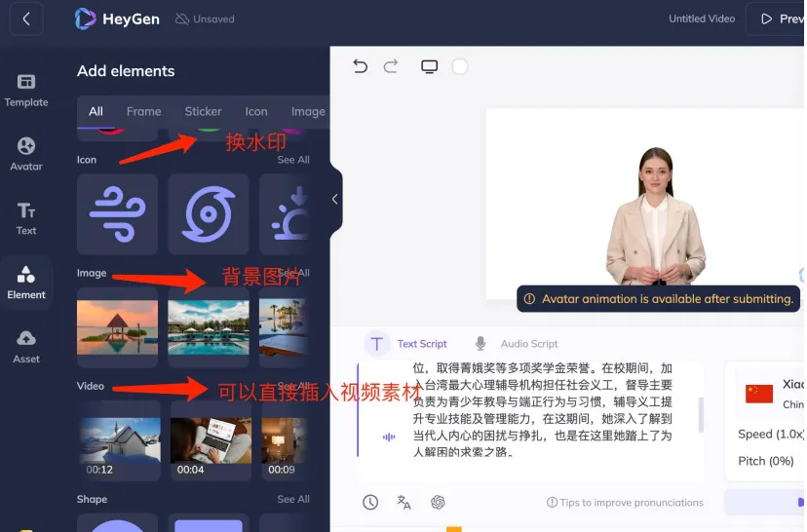Click into the Chinese script text box
Image resolution: width=807 pixels, height=532 pixels.
(543, 410)
